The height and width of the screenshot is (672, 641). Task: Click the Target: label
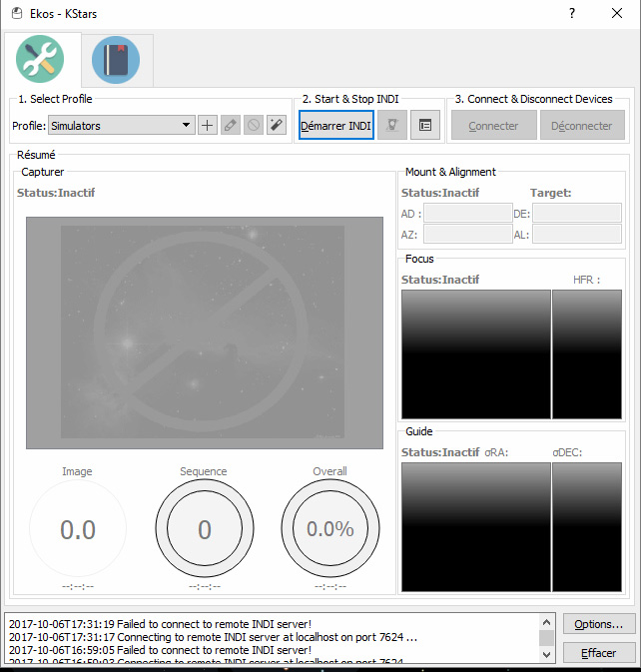550,193
